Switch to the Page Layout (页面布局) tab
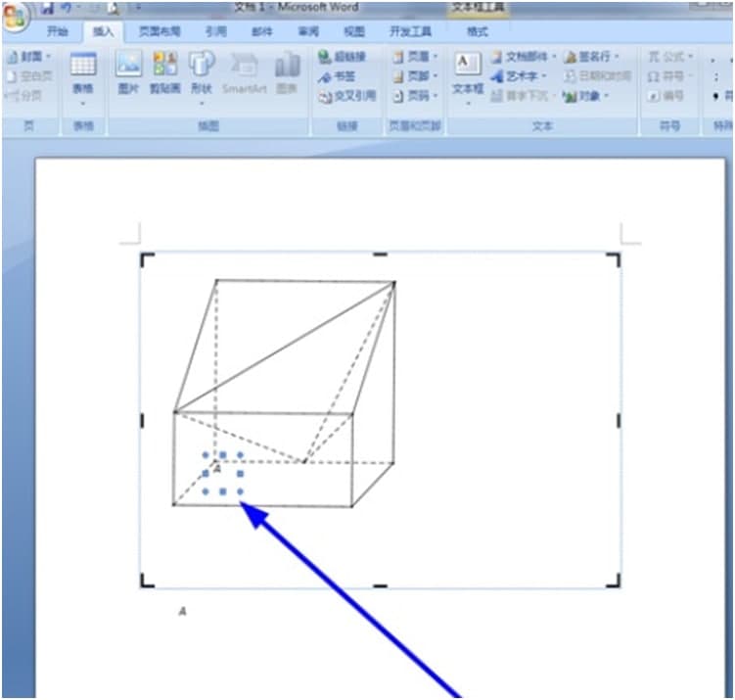The width and height of the screenshot is (735, 700). coord(160,31)
